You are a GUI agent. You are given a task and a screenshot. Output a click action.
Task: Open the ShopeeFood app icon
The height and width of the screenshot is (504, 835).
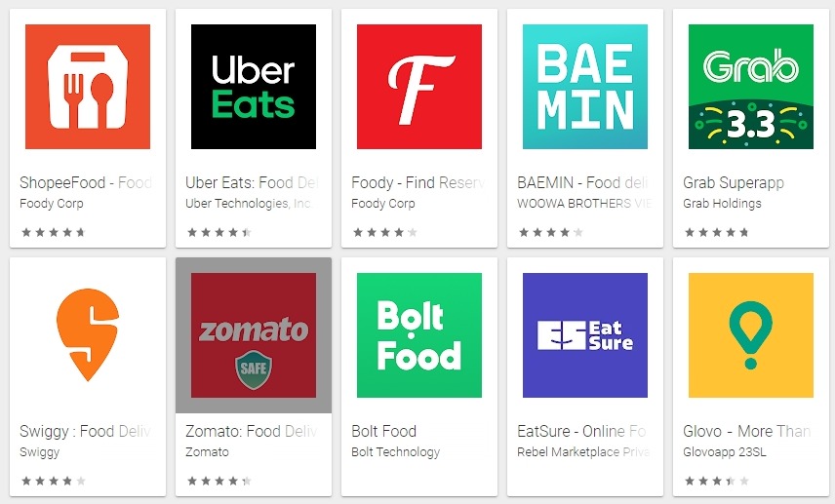coord(88,87)
